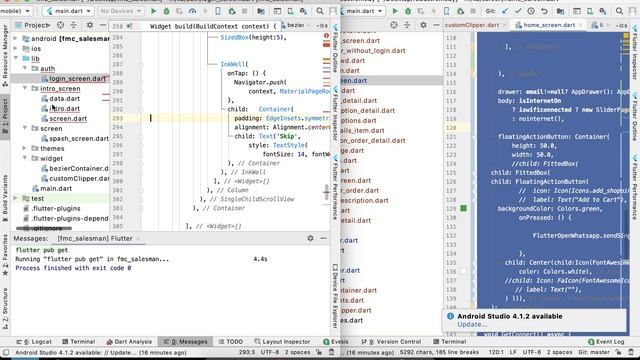Image resolution: width=640 pixels, height=360 pixels.
Task: Open left Project panel settings gear
Action: coord(90,25)
